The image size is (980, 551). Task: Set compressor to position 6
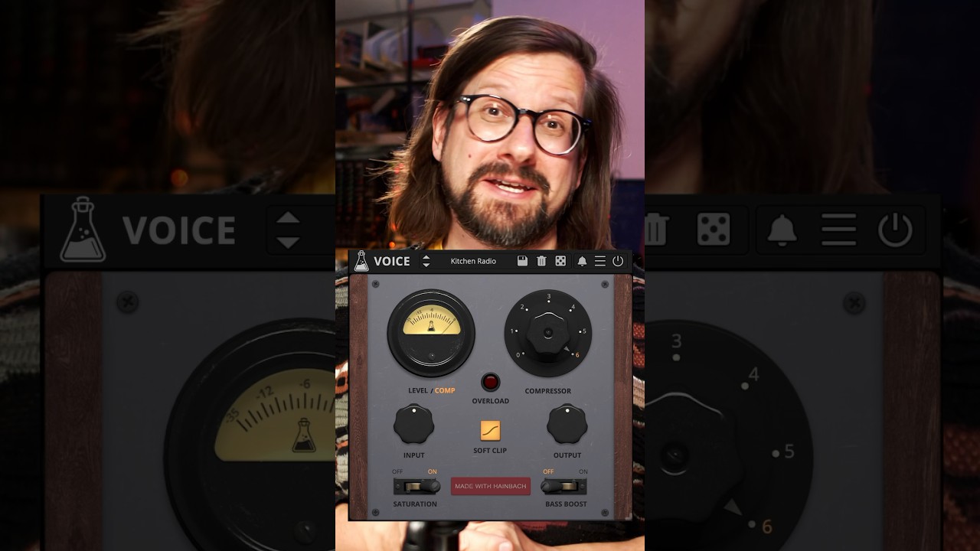576,355
